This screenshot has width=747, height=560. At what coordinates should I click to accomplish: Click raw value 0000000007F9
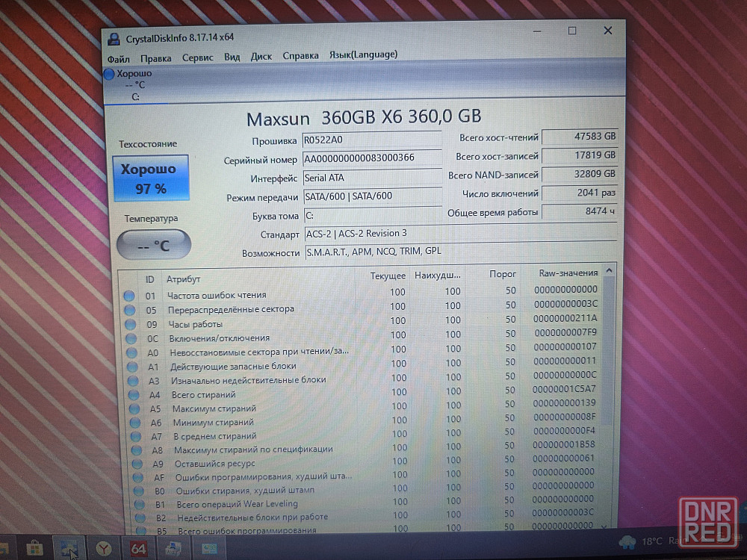click(x=565, y=332)
